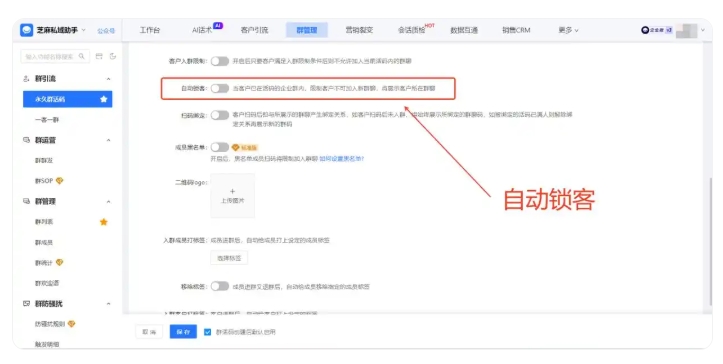Uncheck the checkbox next to 保存

(207, 332)
